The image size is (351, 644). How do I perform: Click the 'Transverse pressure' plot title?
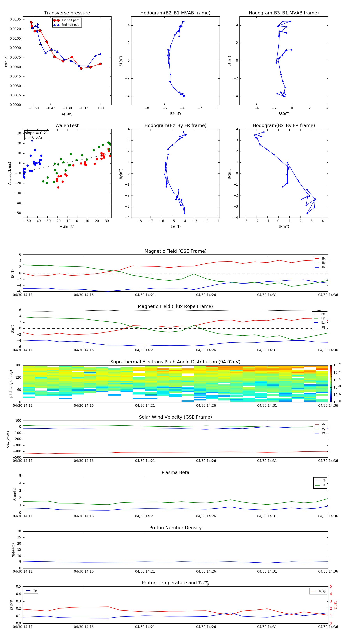coord(67,13)
